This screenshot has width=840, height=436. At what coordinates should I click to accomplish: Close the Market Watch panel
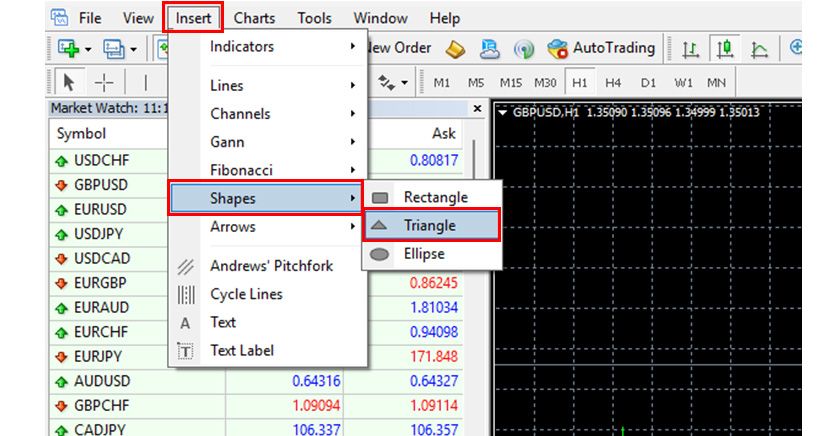pos(477,108)
